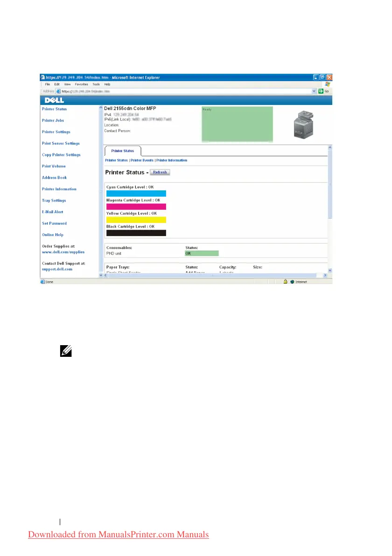
Task: Open Printer Information in the sidebar
Action: point(59,189)
